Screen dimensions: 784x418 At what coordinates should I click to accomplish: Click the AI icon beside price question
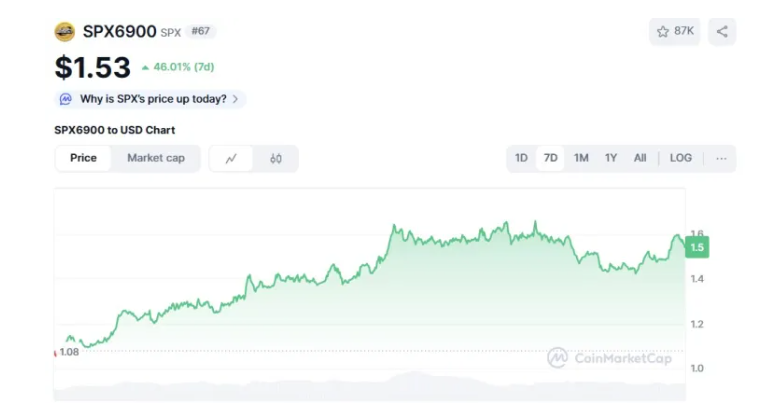67,99
